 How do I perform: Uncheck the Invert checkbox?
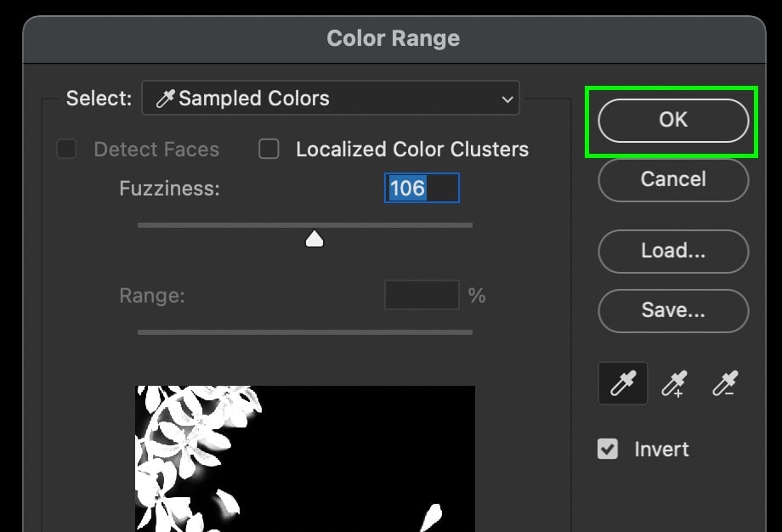pyautogui.click(x=608, y=449)
